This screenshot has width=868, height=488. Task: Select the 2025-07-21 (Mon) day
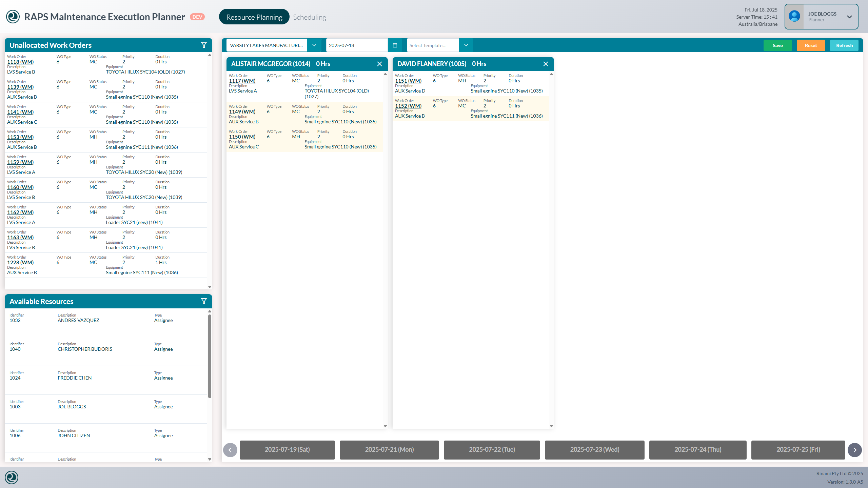coord(389,450)
